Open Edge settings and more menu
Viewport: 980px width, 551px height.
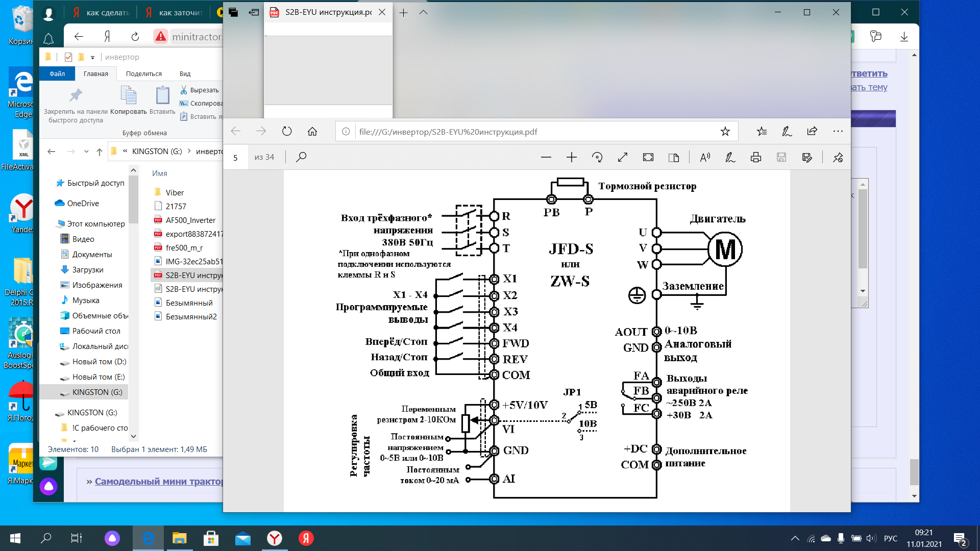click(x=838, y=131)
